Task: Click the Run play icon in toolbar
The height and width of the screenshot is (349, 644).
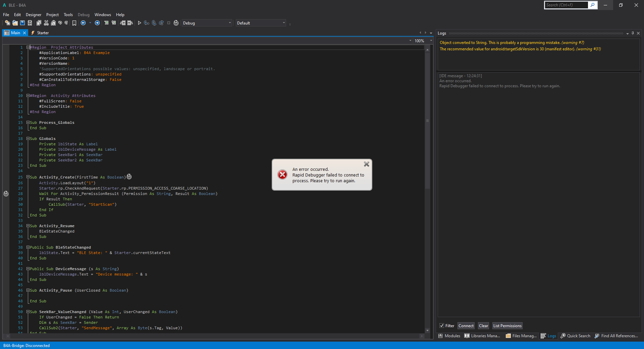Action: tap(140, 23)
